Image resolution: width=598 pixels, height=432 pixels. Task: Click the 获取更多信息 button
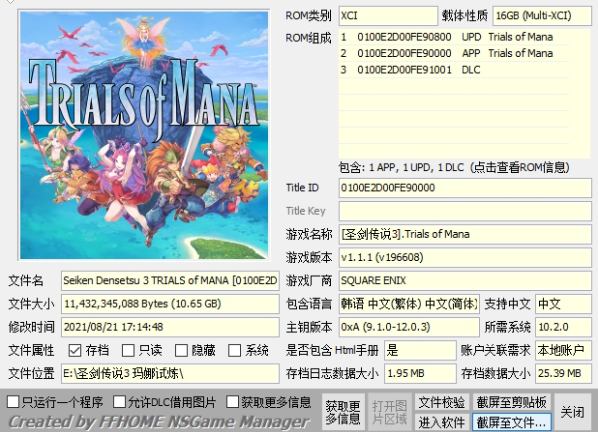pyautogui.click(x=343, y=412)
